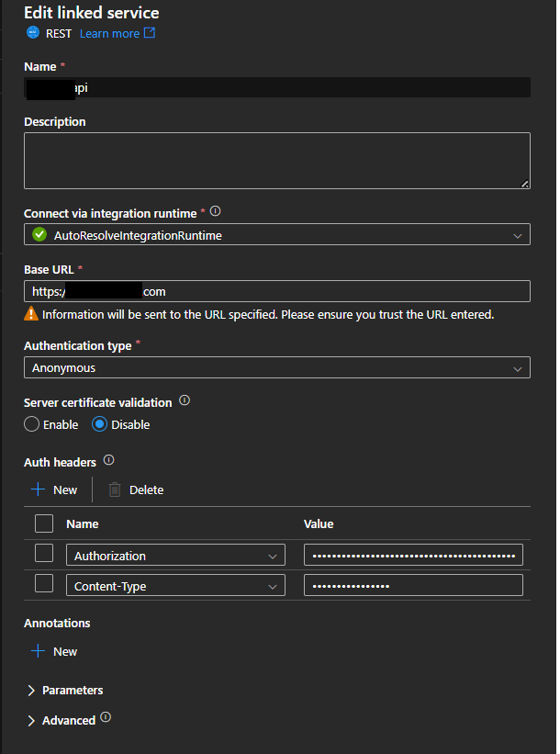The image size is (560, 754).
Task: Click inside the Description text area
Action: 275,160
